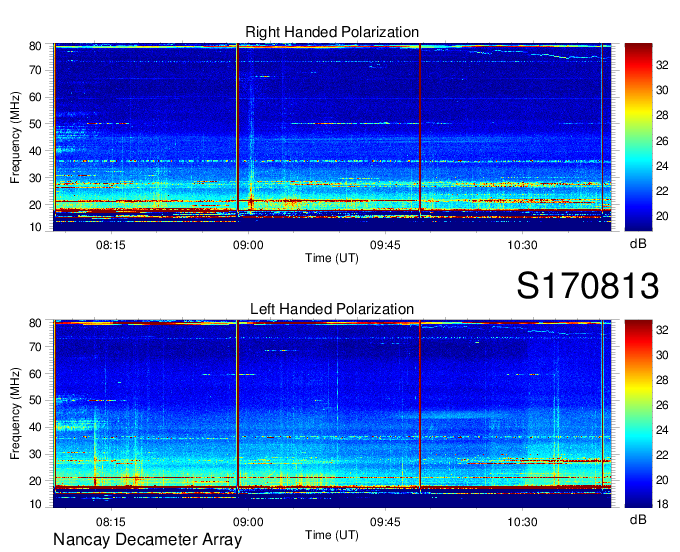Click value 28 on Right Handed colorbar scale
The height and width of the screenshot is (552, 680).
[662, 115]
